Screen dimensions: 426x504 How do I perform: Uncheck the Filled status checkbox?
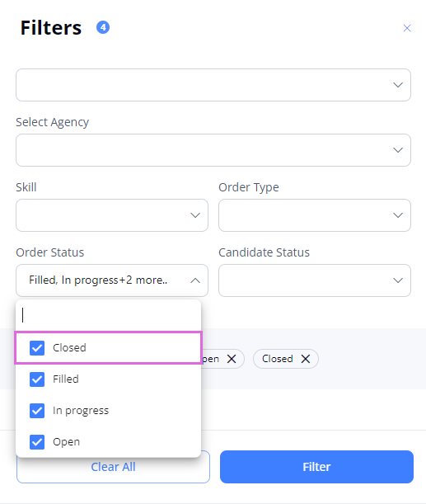click(x=37, y=379)
